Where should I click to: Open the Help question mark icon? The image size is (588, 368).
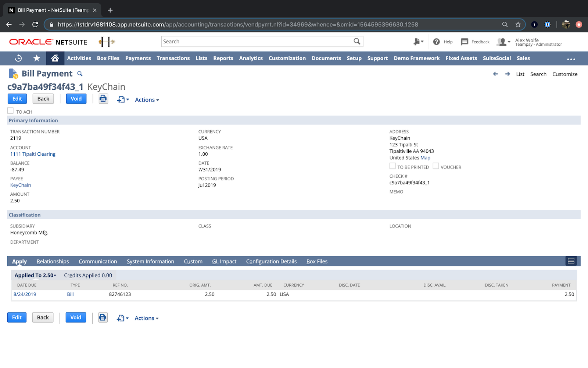tap(436, 42)
